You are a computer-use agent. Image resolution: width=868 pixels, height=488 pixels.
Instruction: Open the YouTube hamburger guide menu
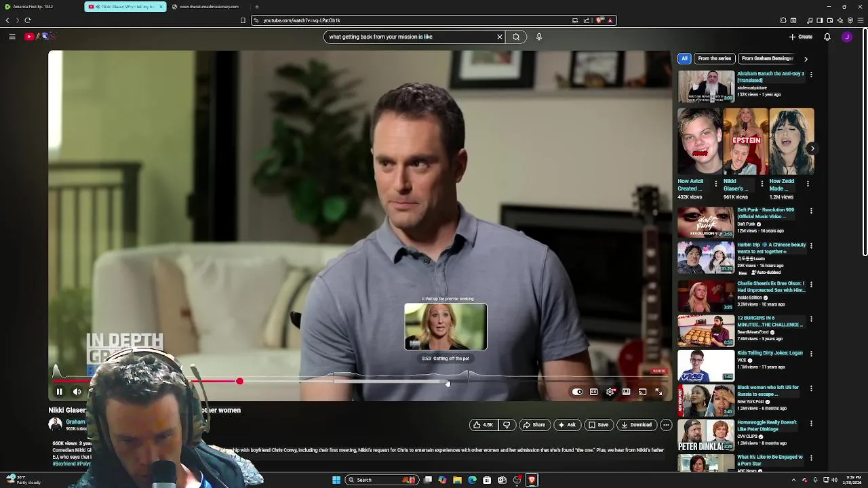(12, 37)
